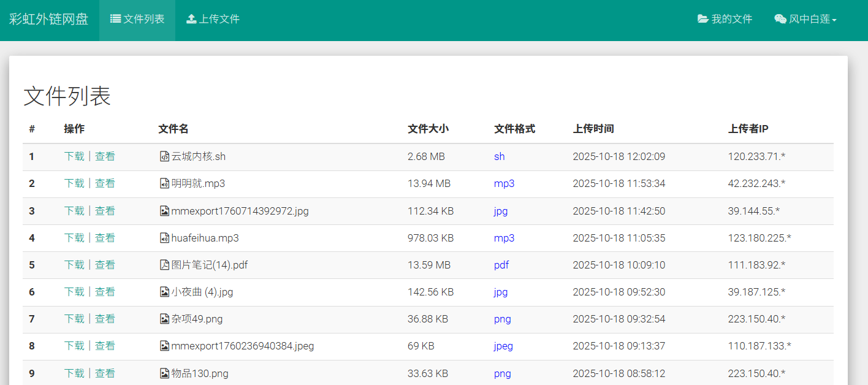
Task: View the 杂项49.png file
Action: click(x=105, y=319)
